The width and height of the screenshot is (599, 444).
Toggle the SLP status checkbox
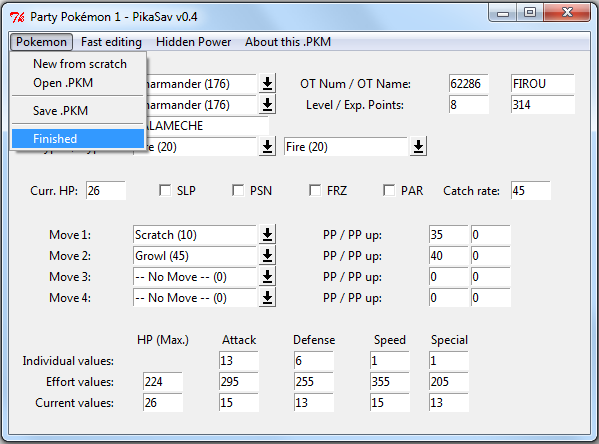click(165, 190)
